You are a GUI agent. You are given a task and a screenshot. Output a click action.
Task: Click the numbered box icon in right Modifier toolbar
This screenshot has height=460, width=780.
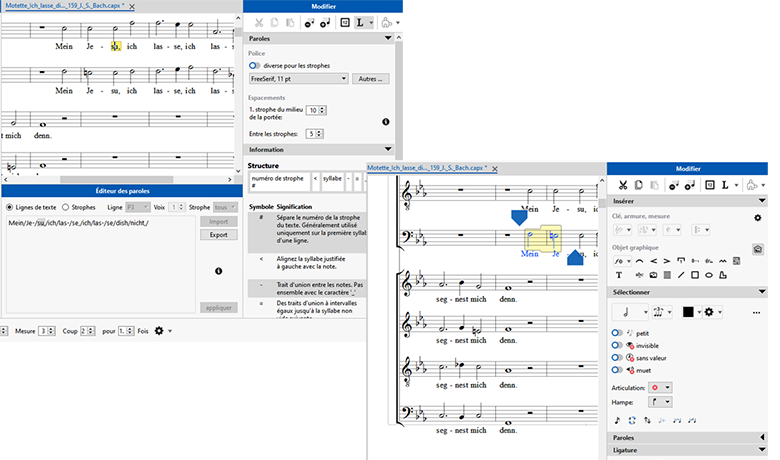(x=710, y=185)
